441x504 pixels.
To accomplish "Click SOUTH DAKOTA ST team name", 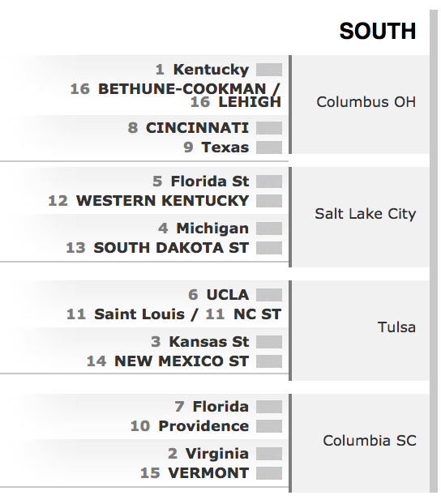I will pos(171,248).
